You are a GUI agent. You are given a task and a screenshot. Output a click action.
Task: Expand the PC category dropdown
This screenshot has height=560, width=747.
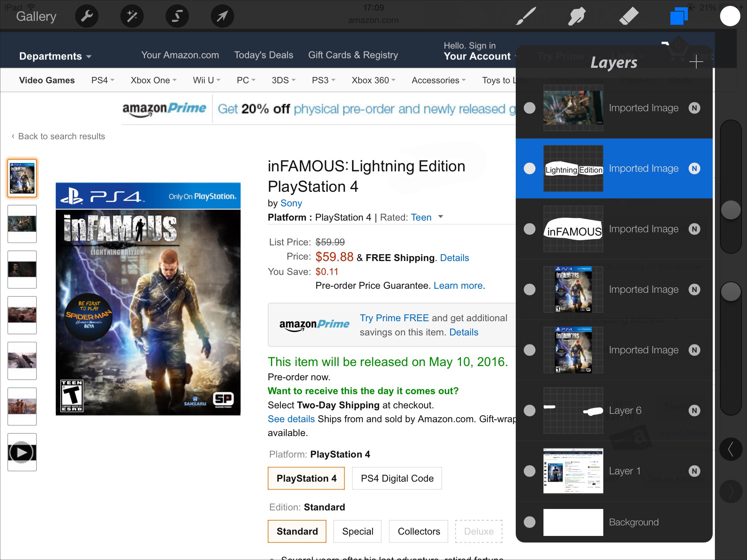click(x=246, y=80)
